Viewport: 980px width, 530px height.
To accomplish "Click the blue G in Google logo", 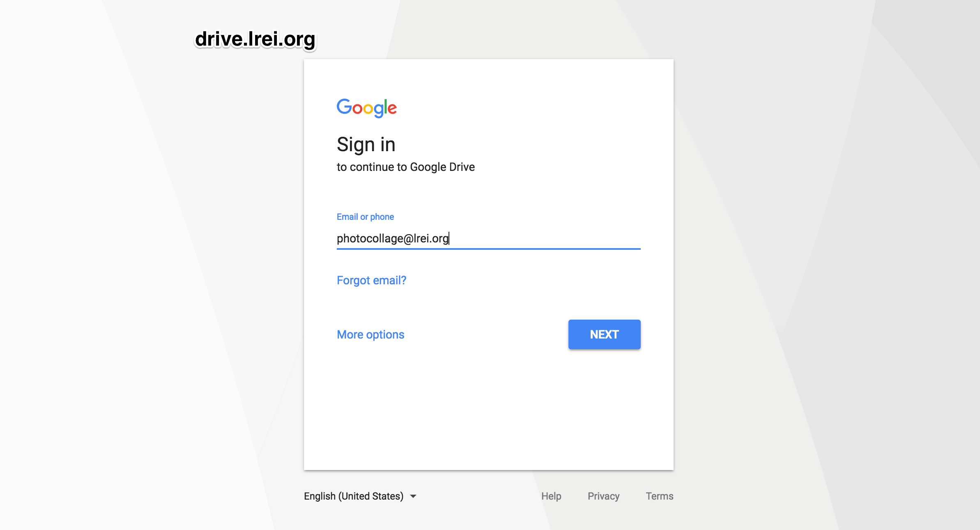I will tap(344, 106).
